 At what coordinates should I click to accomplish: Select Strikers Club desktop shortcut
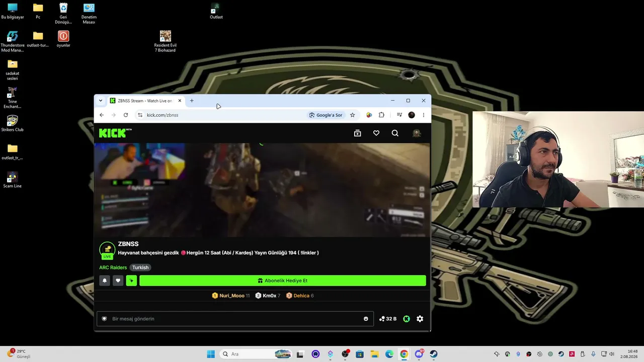click(x=13, y=123)
